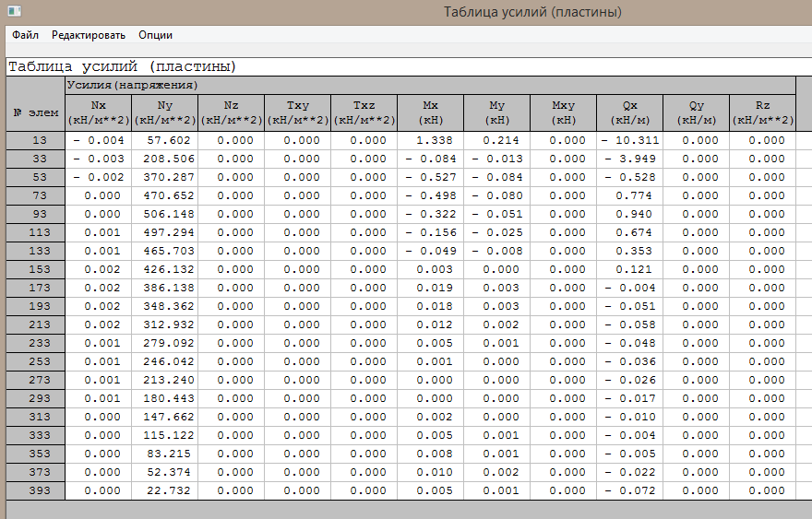Click the Qx value 0.940
Screen dimensions: 812x519
pos(629,214)
